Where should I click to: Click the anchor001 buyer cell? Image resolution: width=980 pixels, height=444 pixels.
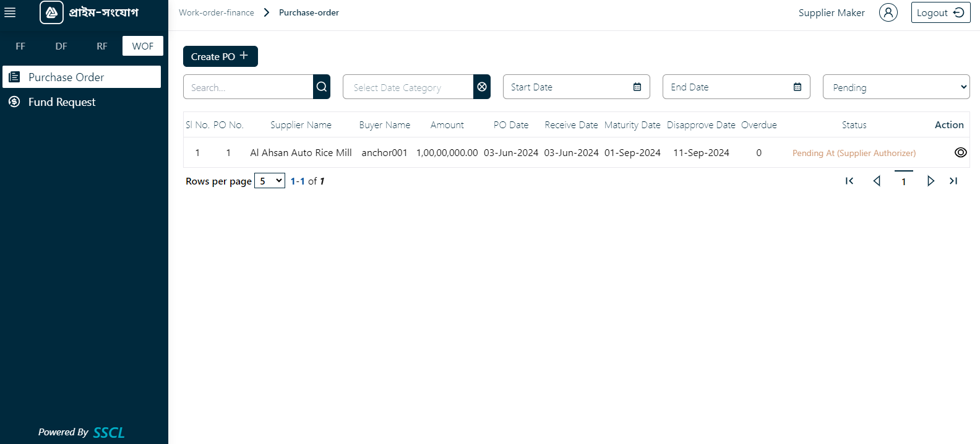coord(384,152)
